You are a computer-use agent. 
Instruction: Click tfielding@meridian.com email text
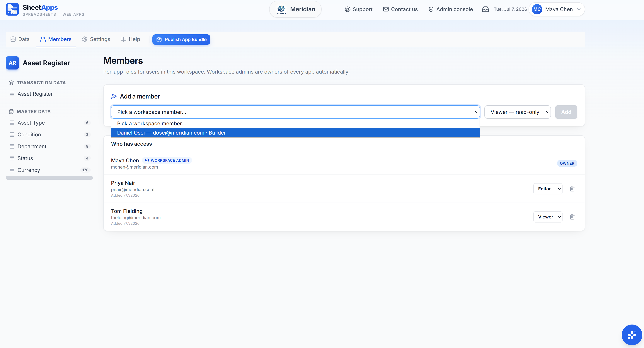click(x=136, y=217)
